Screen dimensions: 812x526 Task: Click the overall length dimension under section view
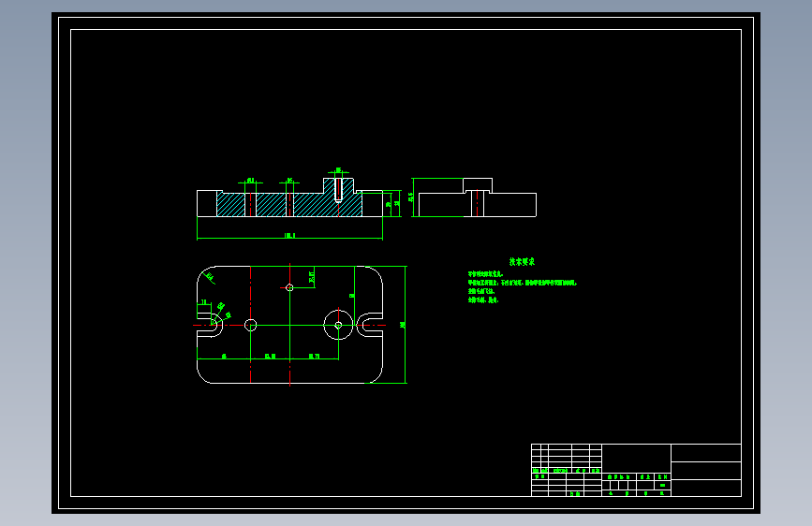tap(289, 237)
